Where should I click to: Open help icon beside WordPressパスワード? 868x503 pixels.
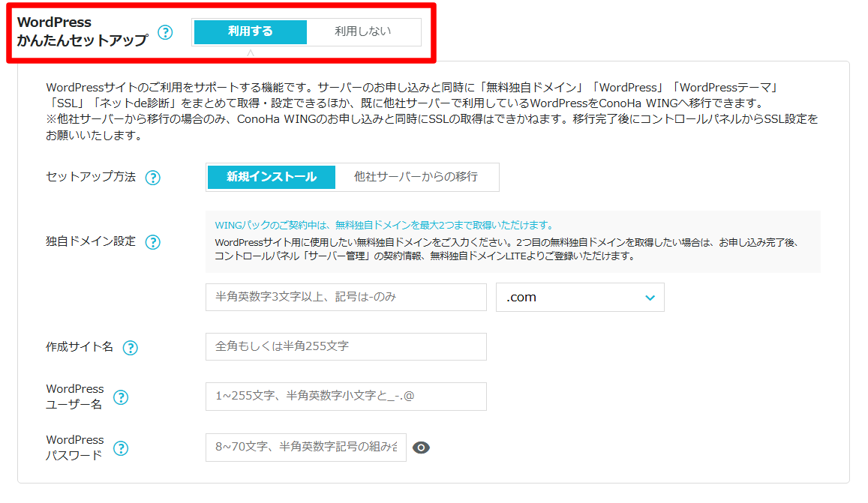click(x=121, y=448)
